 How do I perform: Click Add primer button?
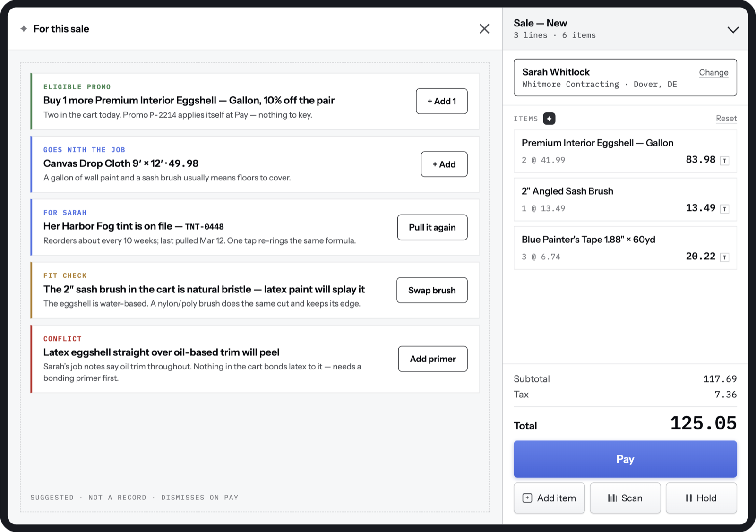click(x=433, y=359)
